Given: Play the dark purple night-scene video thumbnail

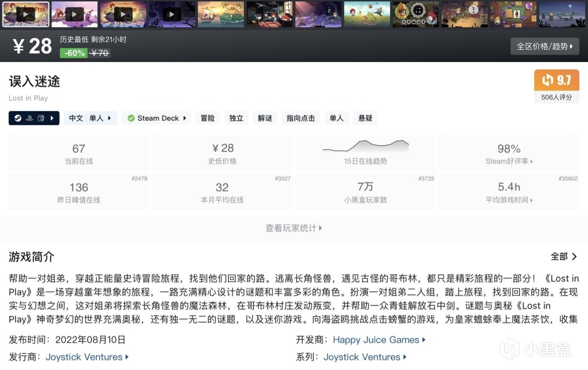Looking at the screenshot, I should pos(172,14).
